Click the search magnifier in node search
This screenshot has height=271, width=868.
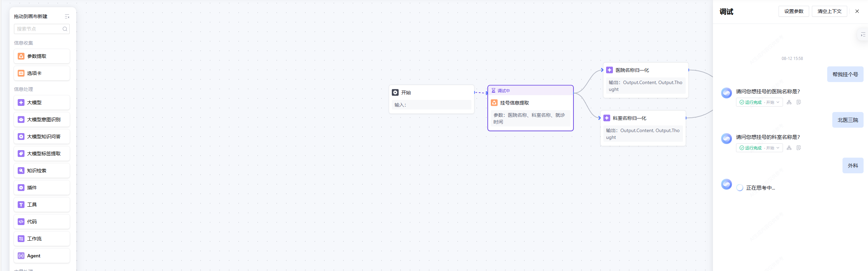tap(65, 29)
